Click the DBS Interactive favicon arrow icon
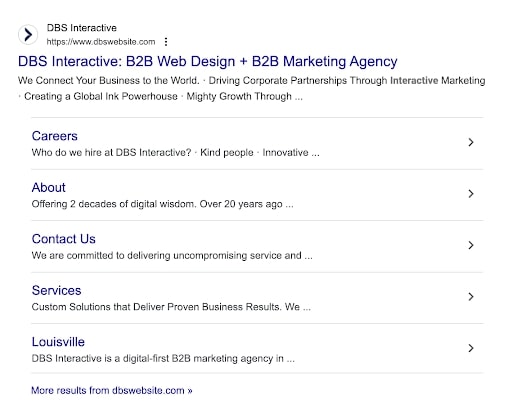This screenshot has width=512, height=414. point(28,34)
